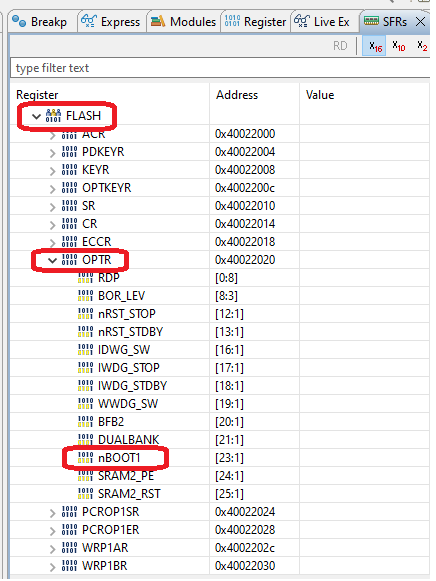Click the Register column header
Viewport: 436px width, 581px height.
[x=37, y=95]
